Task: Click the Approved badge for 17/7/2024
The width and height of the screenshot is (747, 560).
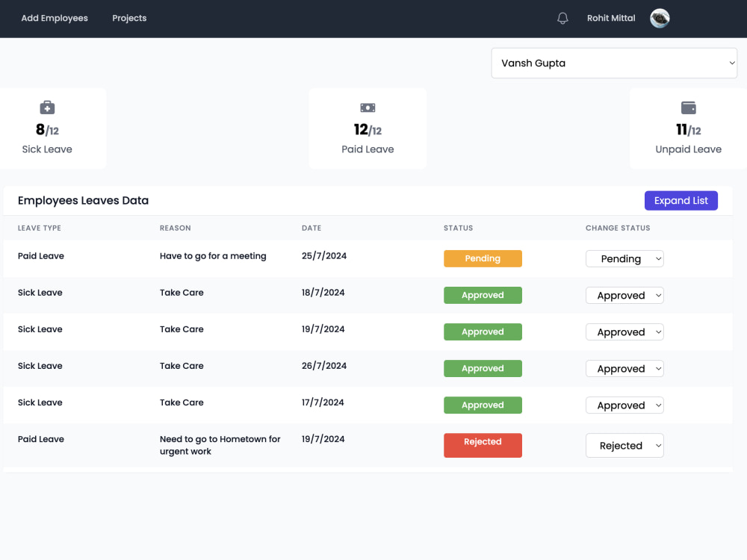Action: [x=483, y=405]
